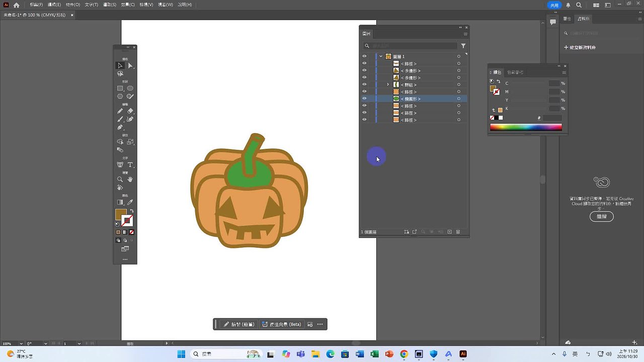Open the zoom level dropdown

[x=20, y=343]
